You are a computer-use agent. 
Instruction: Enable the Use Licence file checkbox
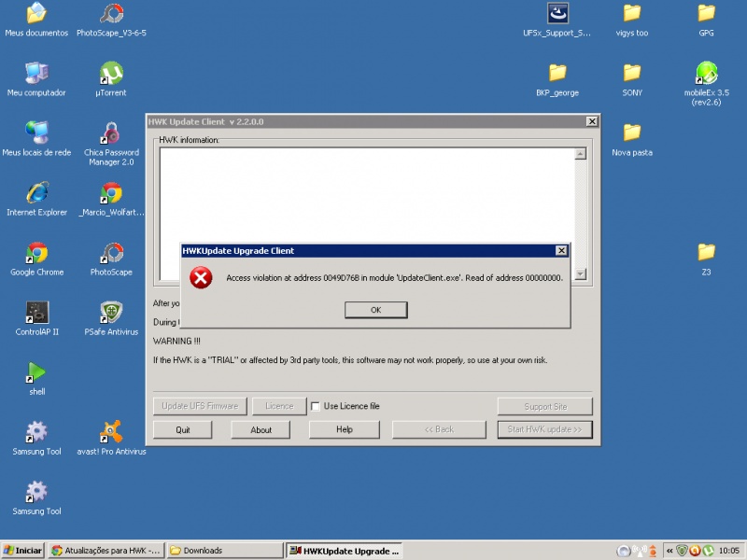click(x=315, y=406)
